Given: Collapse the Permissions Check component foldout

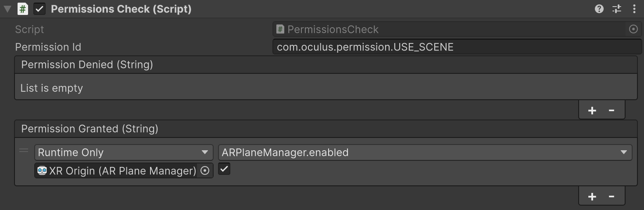Looking at the screenshot, I should 7,9.
